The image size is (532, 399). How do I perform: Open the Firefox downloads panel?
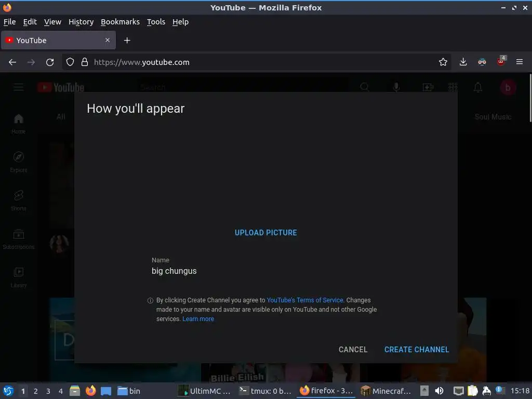(463, 62)
